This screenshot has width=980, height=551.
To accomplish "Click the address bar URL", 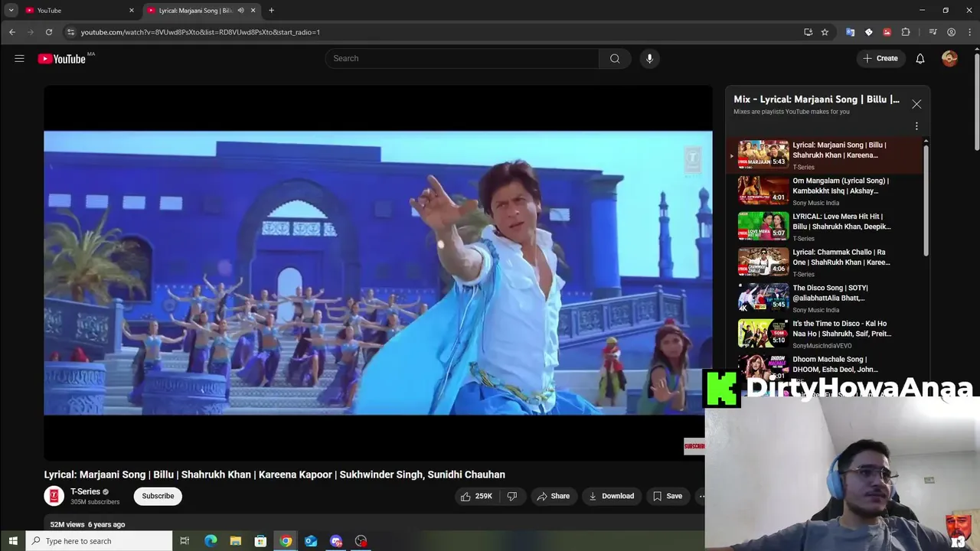I will tap(201, 32).
